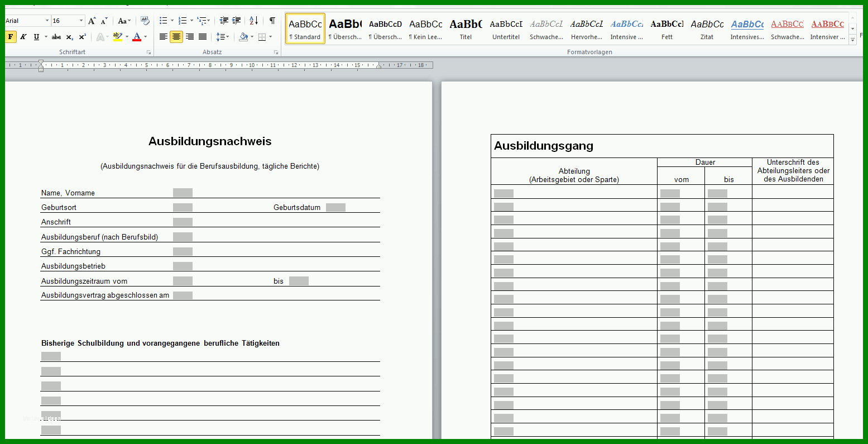This screenshot has width=868, height=444.
Task: Click the numbered list icon
Action: (183, 21)
